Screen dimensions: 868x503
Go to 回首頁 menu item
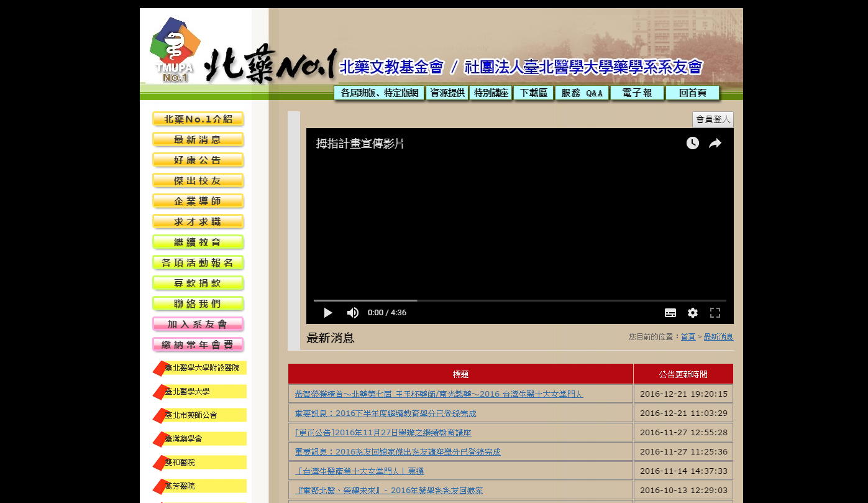coord(693,93)
